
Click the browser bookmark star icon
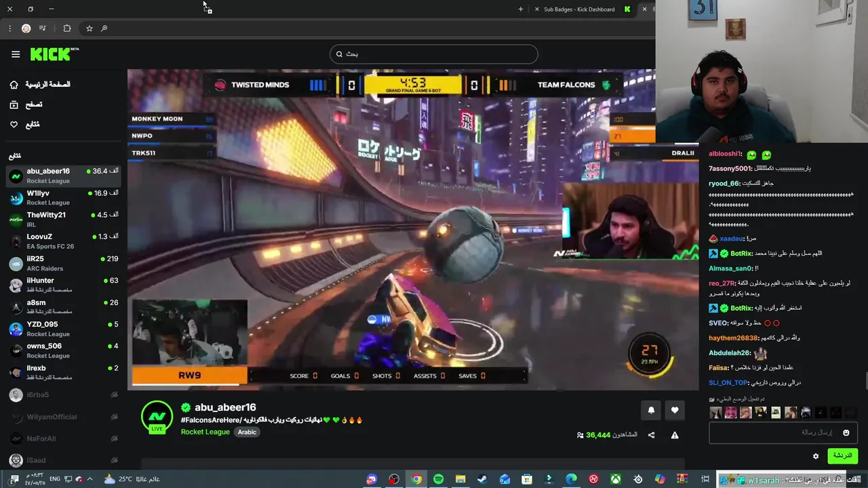[x=89, y=28]
